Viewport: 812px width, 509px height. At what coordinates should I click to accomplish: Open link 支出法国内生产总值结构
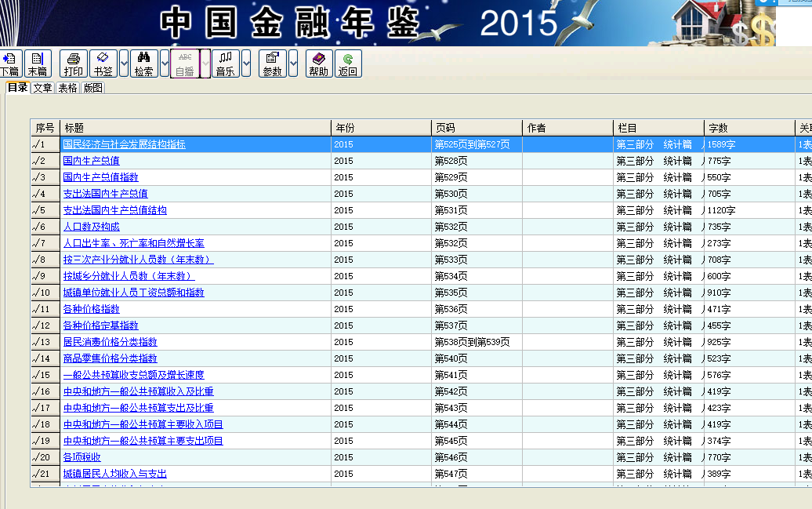[x=115, y=210]
